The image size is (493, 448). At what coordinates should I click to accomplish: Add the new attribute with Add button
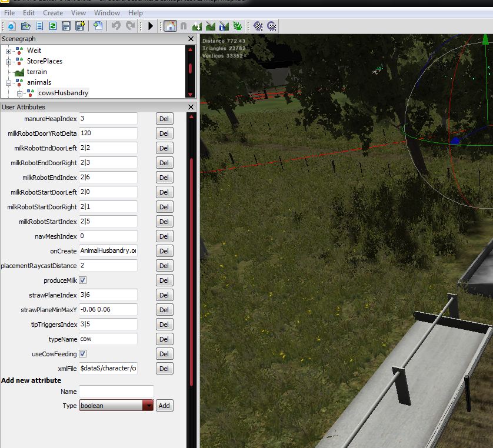(164, 406)
